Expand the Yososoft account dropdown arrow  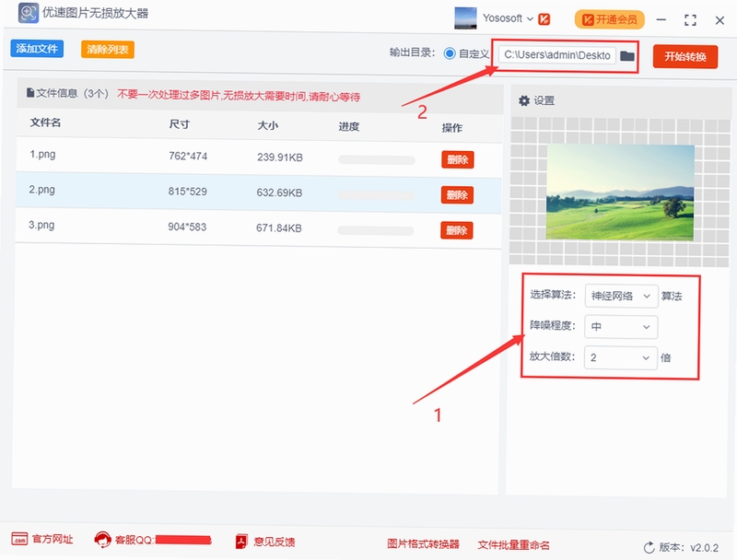[531, 19]
